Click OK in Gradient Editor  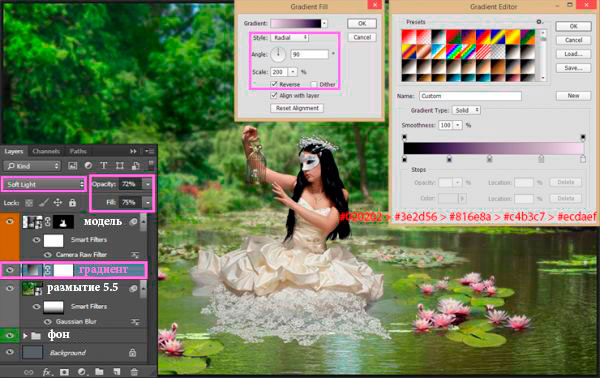[x=573, y=26]
